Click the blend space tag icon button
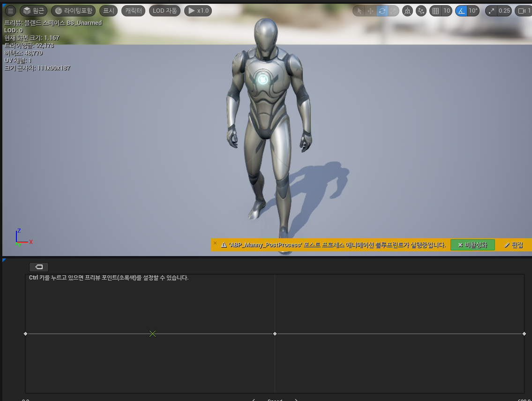 [39, 267]
